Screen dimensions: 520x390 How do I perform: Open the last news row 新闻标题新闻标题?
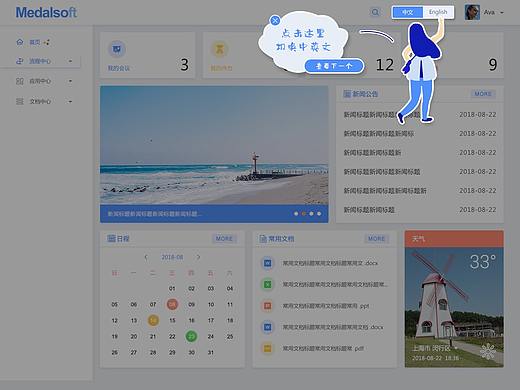(369, 210)
